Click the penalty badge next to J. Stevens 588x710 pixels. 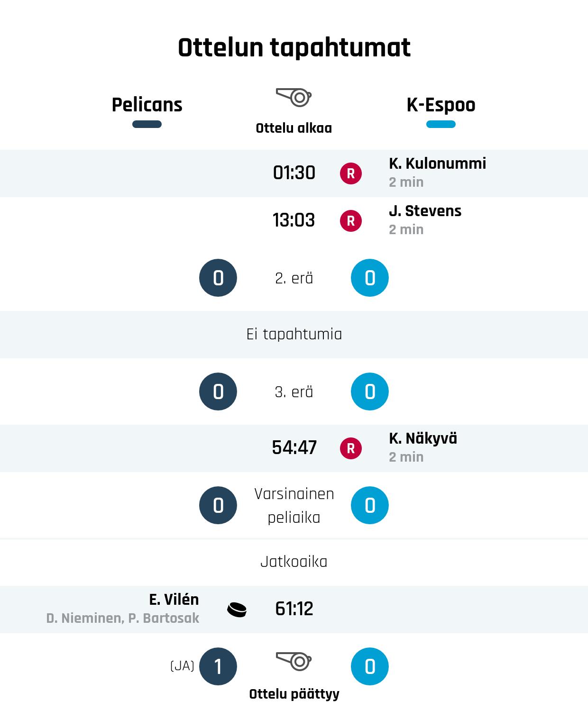[x=351, y=221]
